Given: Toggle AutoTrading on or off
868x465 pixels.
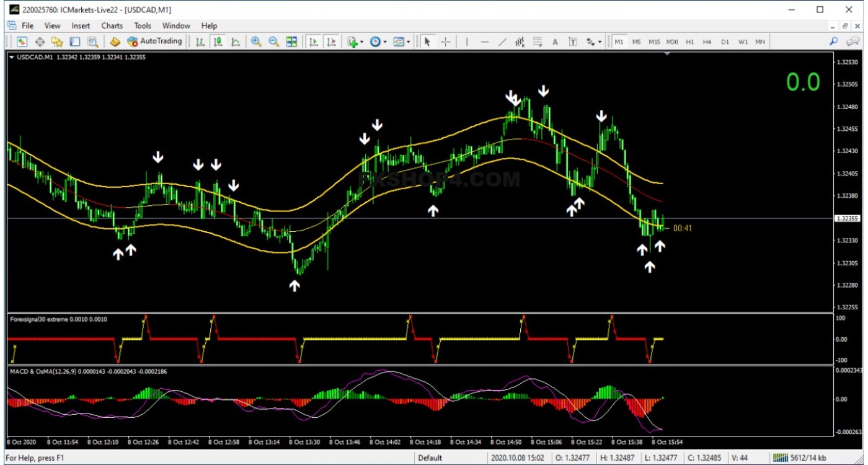Looking at the screenshot, I should coord(154,42).
